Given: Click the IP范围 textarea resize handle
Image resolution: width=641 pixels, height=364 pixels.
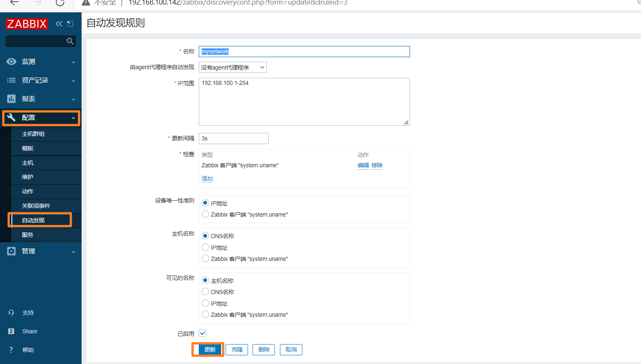Looking at the screenshot, I should [x=406, y=122].
